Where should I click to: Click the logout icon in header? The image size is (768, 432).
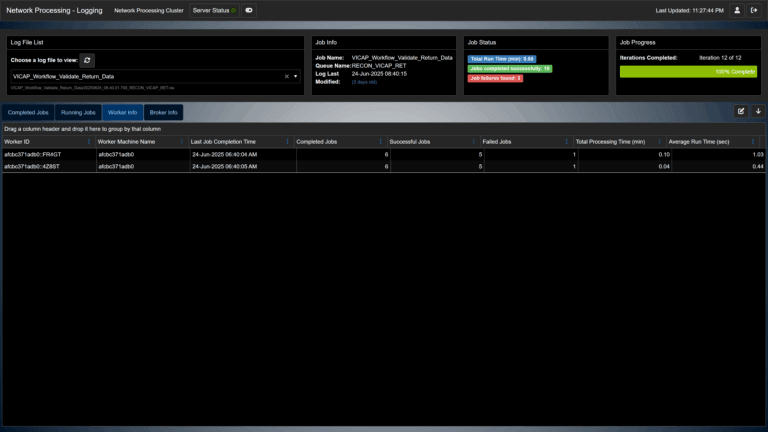(754, 10)
